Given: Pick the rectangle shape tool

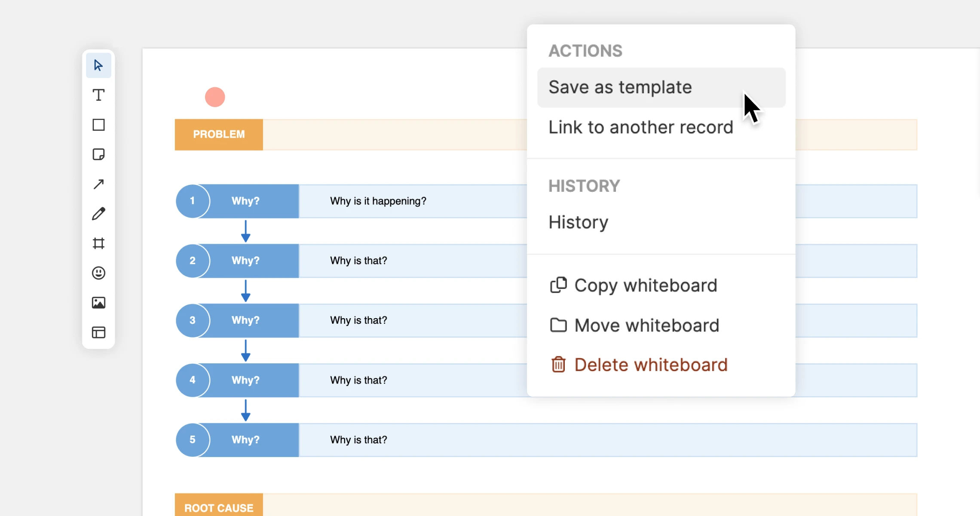Looking at the screenshot, I should click(98, 125).
